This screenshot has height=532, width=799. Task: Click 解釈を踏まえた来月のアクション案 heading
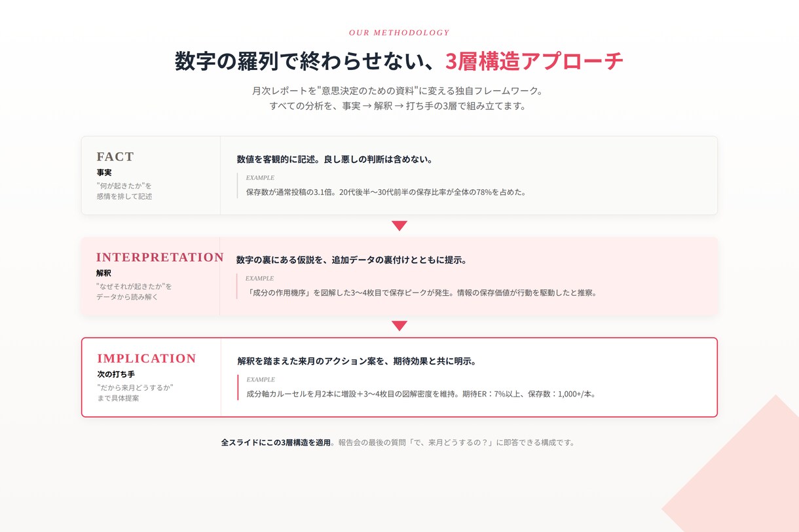point(357,361)
